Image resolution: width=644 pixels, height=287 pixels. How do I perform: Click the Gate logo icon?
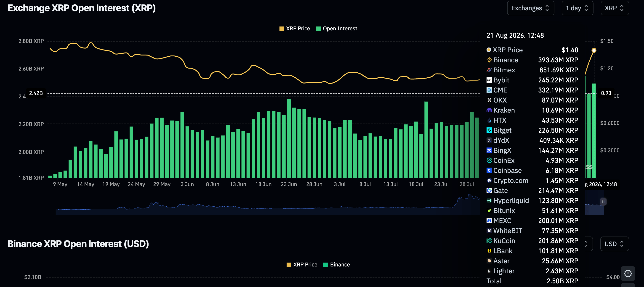pyautogui.click(x=489, y=191)
